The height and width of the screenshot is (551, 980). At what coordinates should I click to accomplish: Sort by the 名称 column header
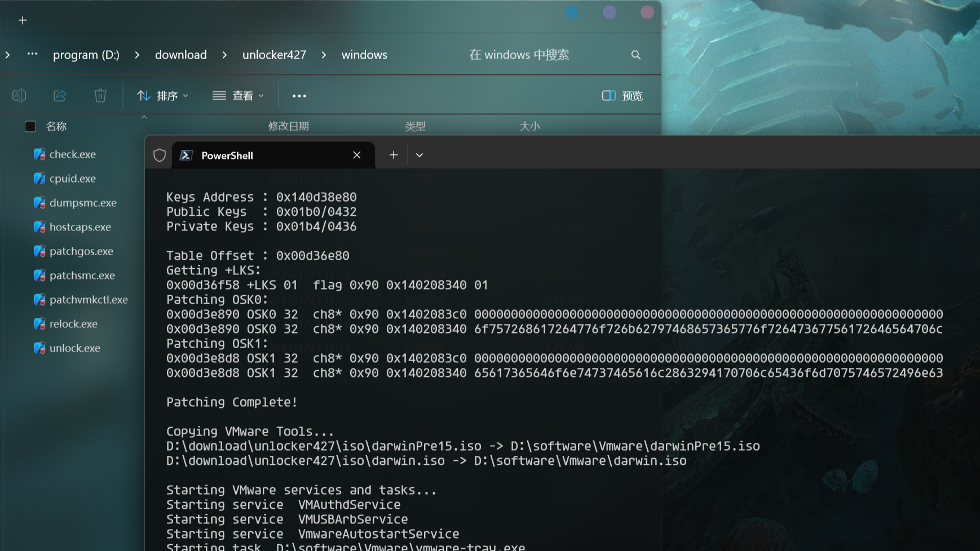[56, 126]
